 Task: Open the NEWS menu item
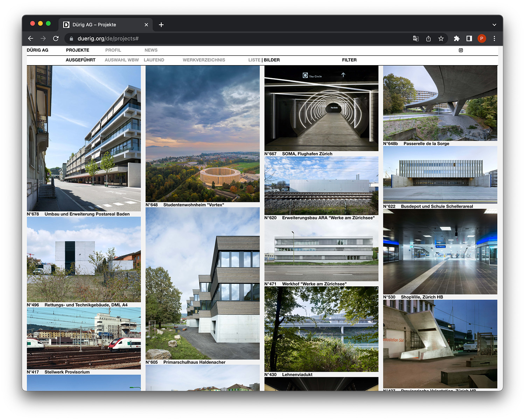[151, 50]
